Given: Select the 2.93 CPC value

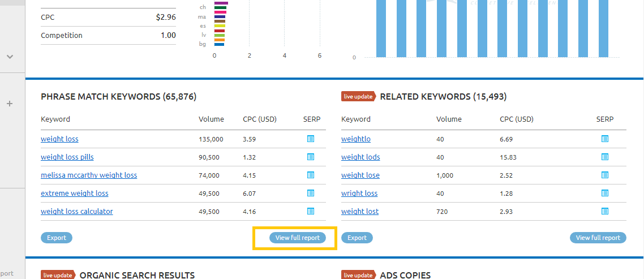Looking at the screenshot, I should (506, 212).
